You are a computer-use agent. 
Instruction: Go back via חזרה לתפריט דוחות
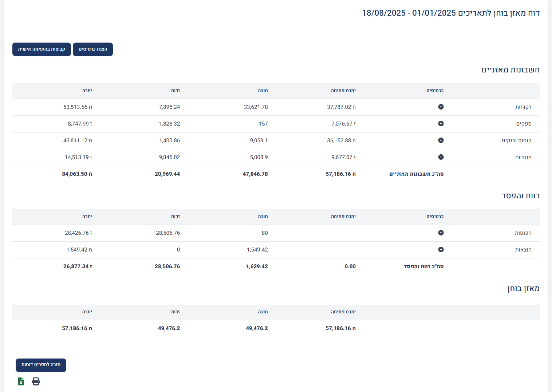[41, 365]
